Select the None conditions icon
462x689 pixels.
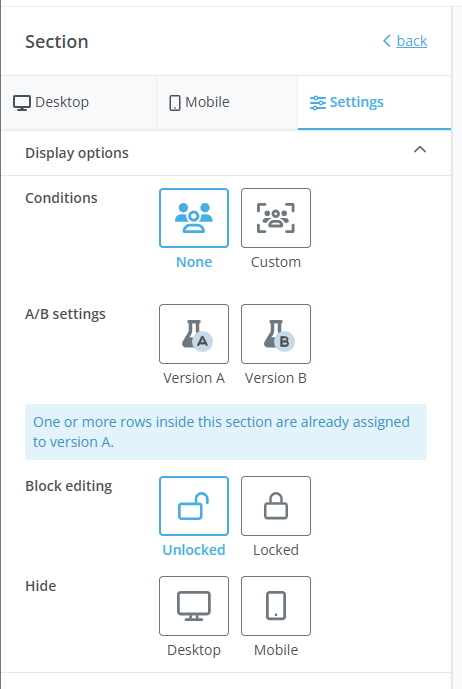194,218
